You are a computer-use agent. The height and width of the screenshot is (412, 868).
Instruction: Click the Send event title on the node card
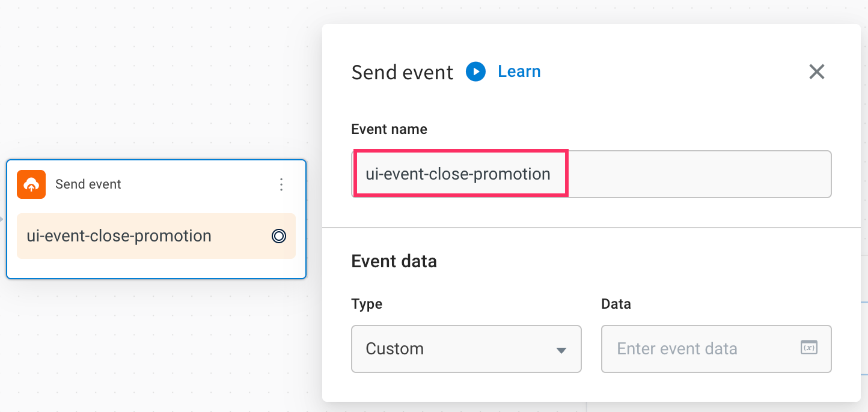click(x=88, y=184)
